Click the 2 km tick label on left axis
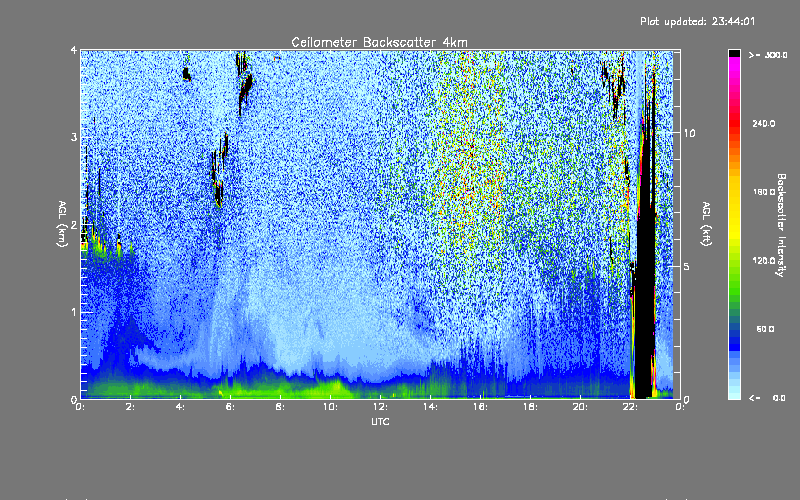Viewport: 800px width, 500px height. click(x=74, y=225)
